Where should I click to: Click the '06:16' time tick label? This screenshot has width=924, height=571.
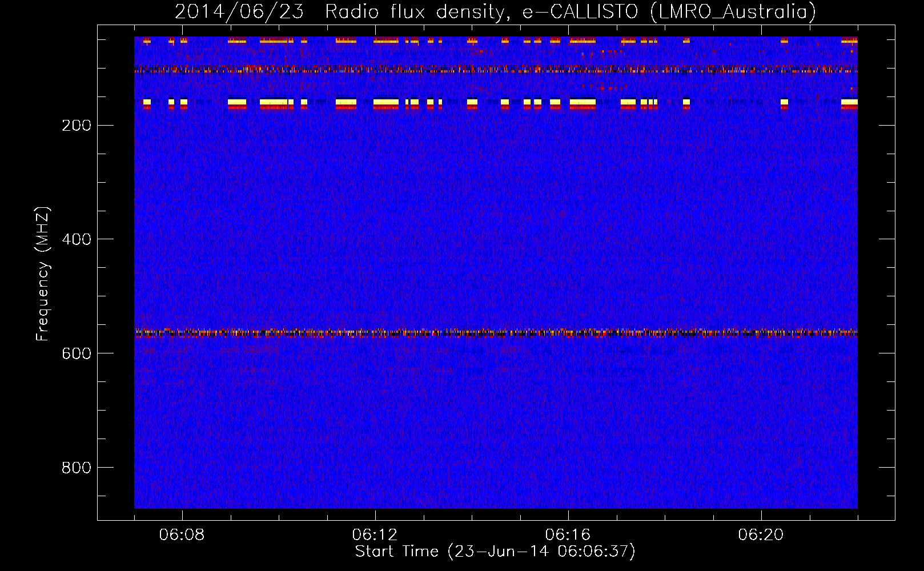pos(568,535)
